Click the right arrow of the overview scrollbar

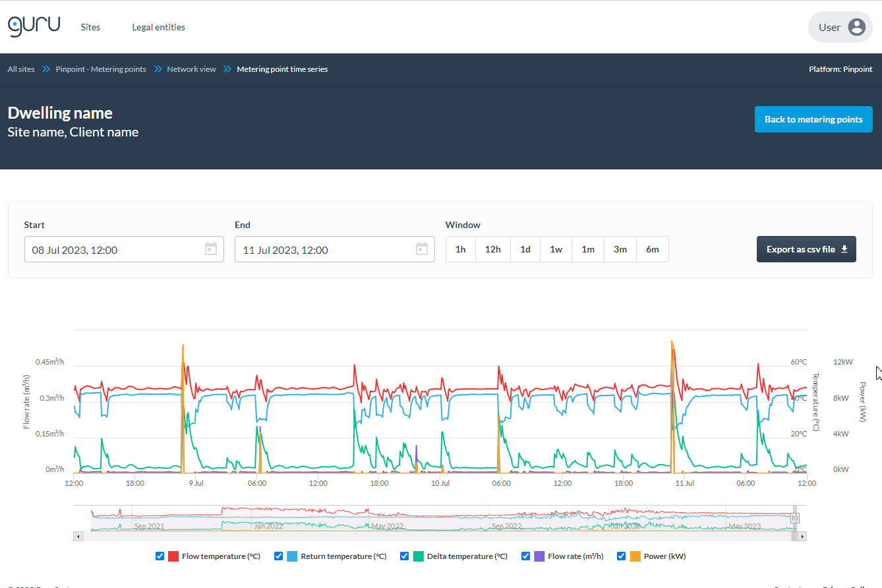(x=802, y=536)
